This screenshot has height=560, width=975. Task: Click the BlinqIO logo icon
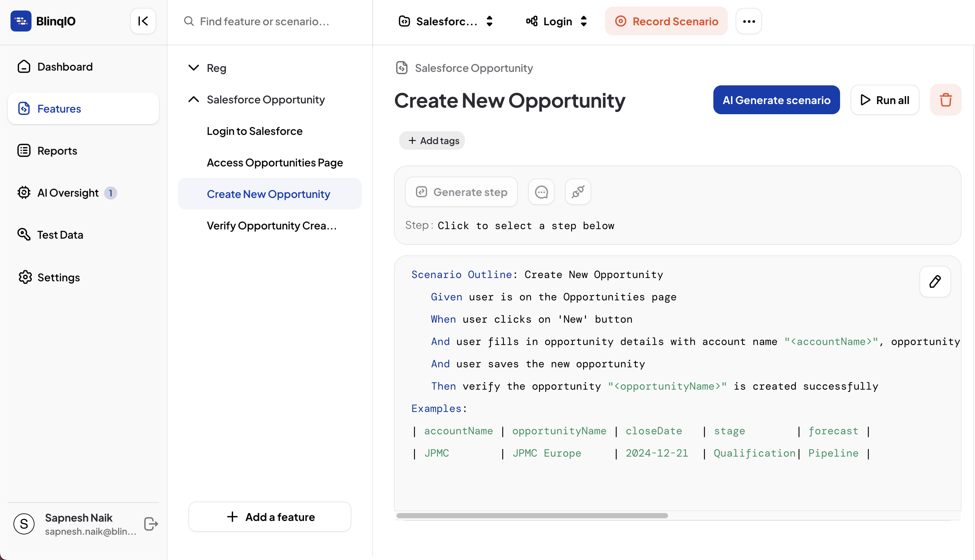[x=21, y=21]
